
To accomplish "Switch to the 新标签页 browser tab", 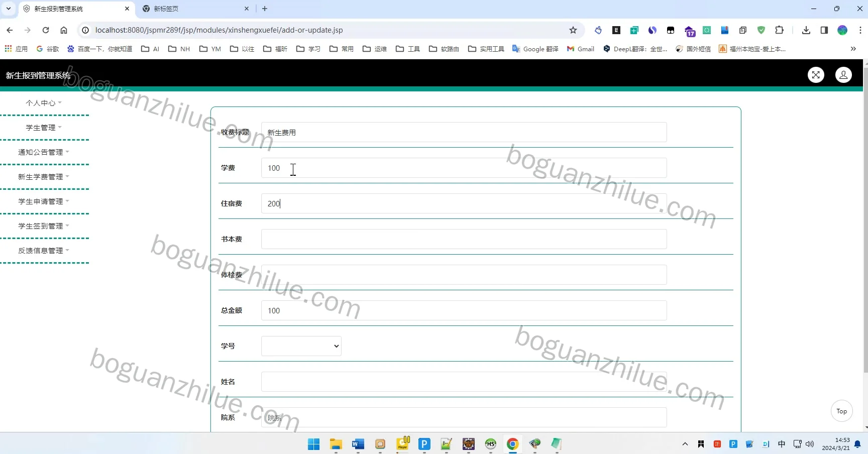I will (x=196, y=9).
